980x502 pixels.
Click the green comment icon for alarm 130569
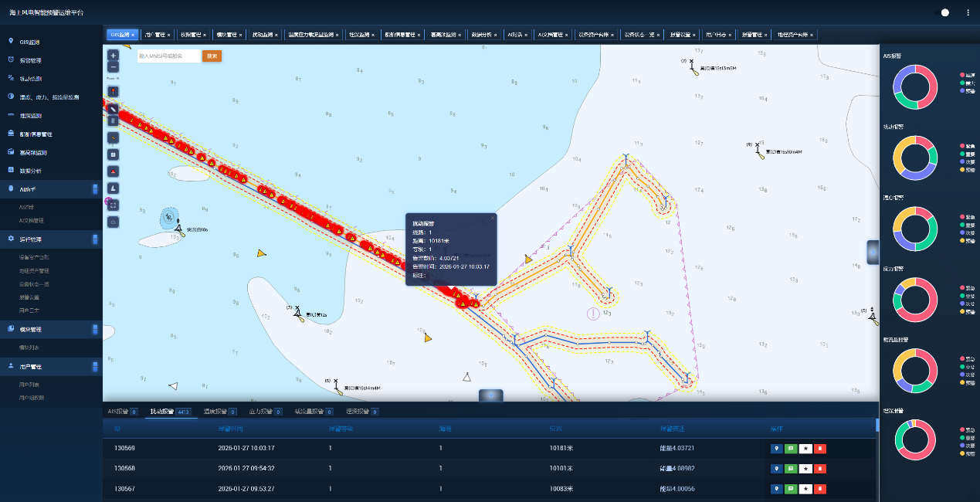coord(791,448)
